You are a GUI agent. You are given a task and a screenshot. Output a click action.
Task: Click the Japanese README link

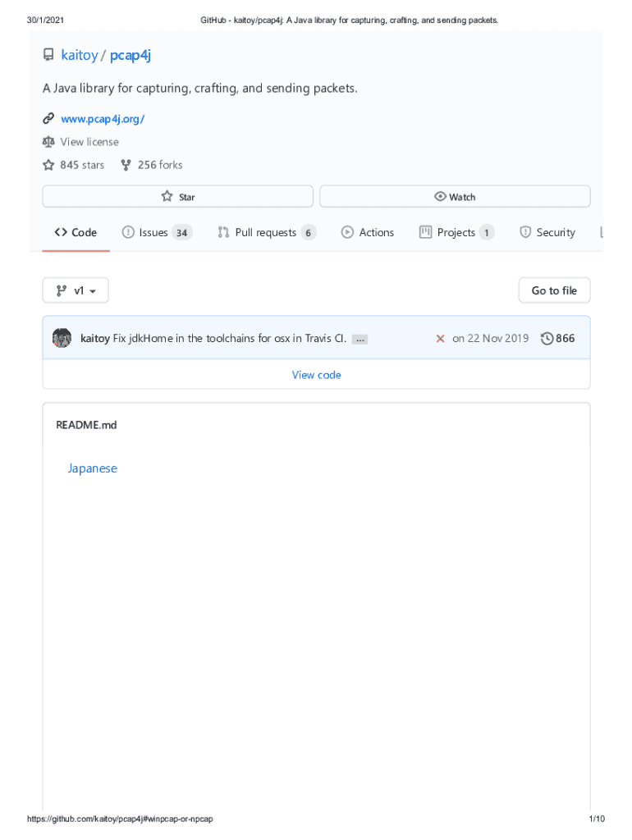93,468
